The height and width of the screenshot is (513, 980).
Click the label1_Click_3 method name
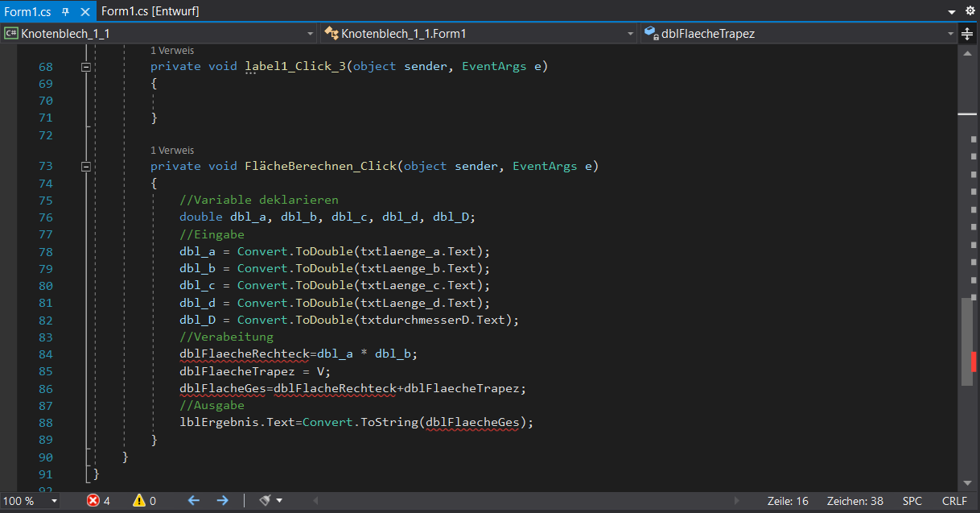(295, 67)
